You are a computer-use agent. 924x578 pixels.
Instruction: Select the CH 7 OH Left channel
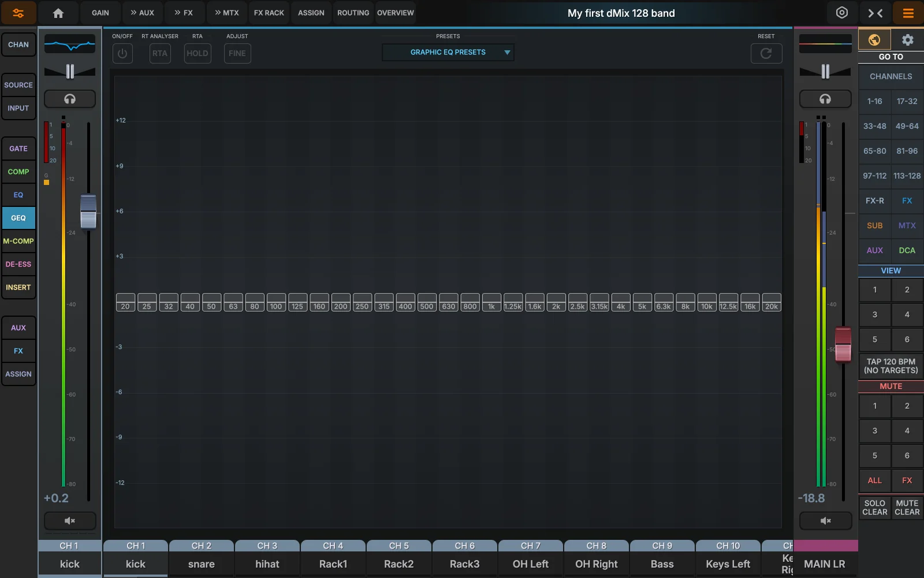click(531, 558)
